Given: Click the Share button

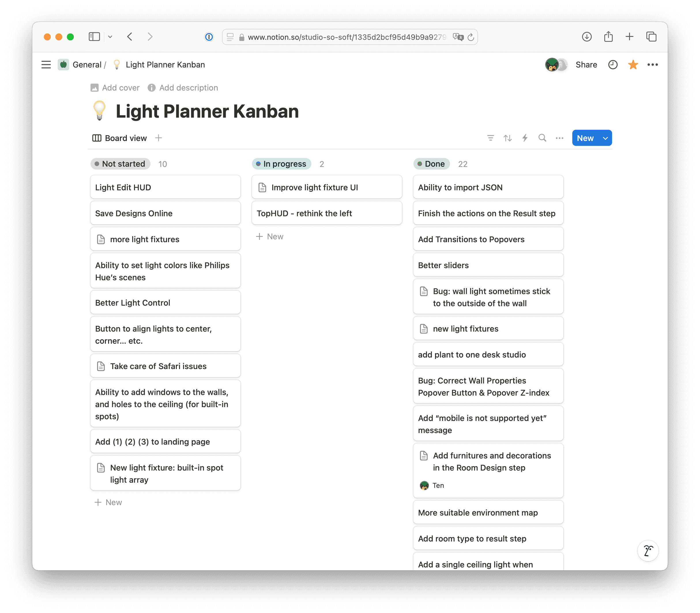Looking at the screenshot, I should click(586, 65).
